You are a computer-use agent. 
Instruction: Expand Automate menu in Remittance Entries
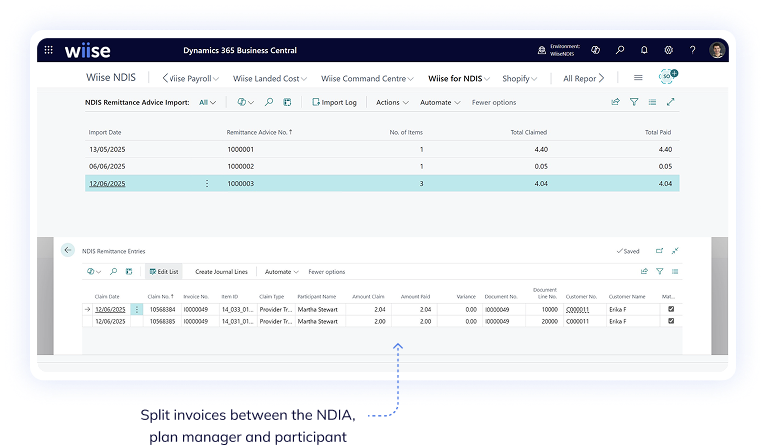[x=281, y=272]
